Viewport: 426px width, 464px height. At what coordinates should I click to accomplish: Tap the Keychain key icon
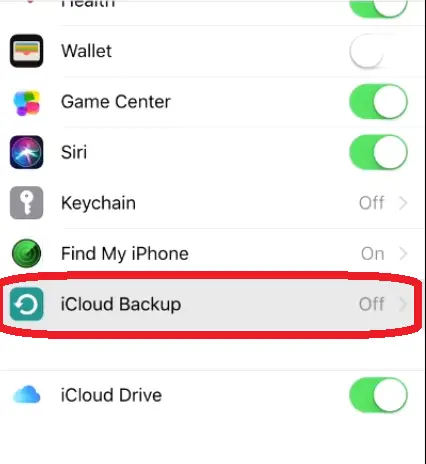pyautogui.click(x=26, y=203)
